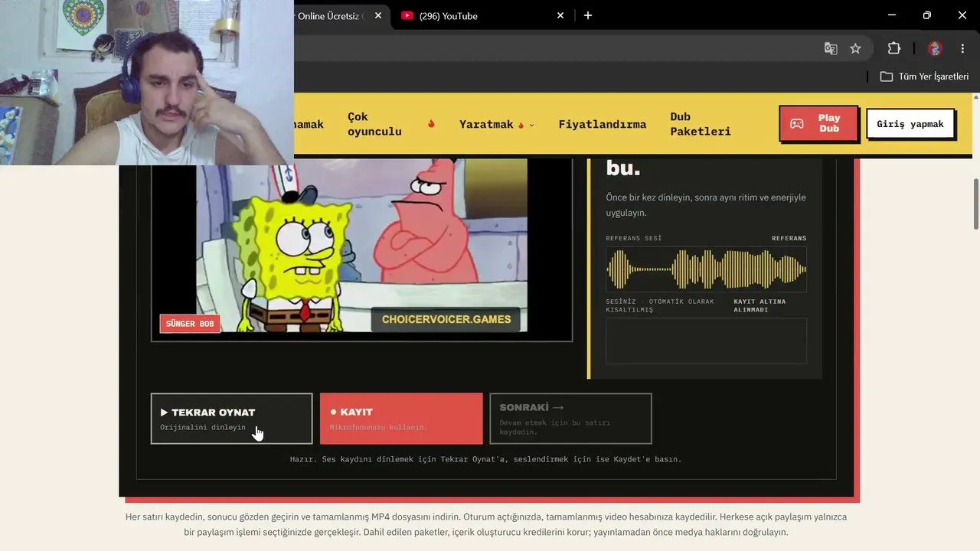The width and height of the screenshot is (980, 551).
Task: Click the translate page icon in address bar
Action: coord(831,48)
